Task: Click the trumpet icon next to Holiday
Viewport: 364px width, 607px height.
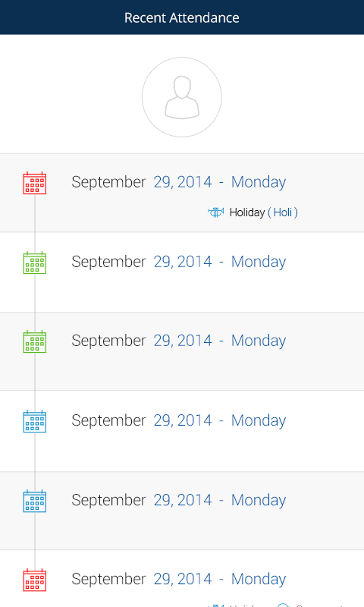Action: coord(216,212)
